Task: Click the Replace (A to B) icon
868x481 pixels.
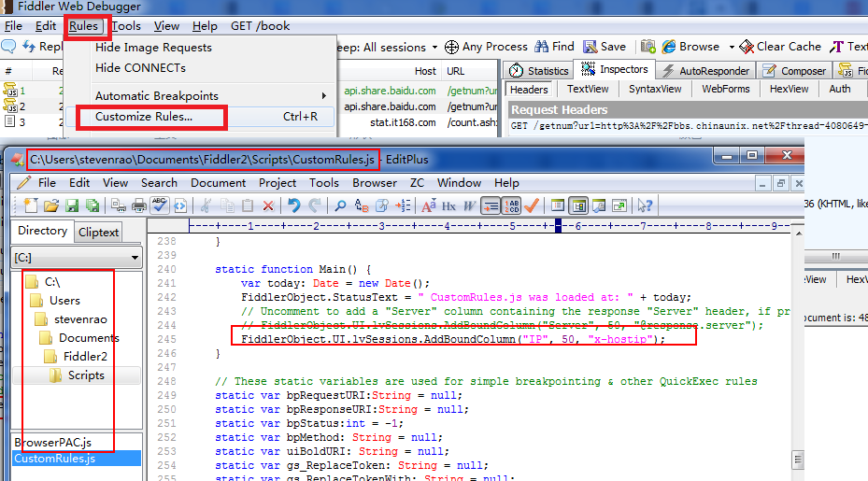Action: pyautogui.click(x=362, y=205)
